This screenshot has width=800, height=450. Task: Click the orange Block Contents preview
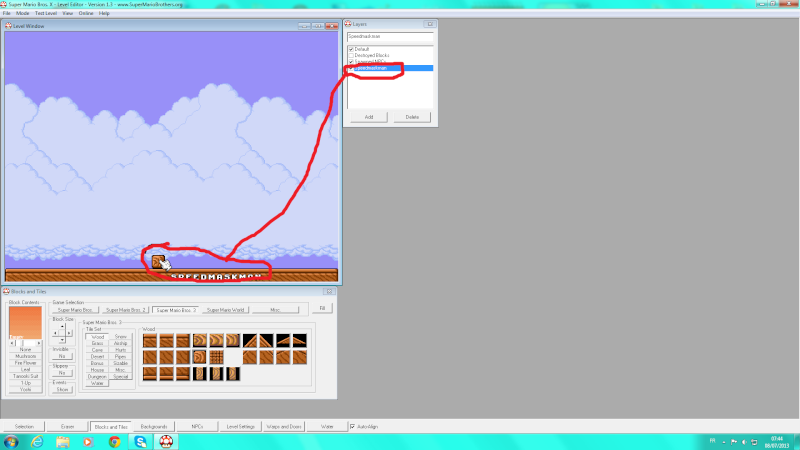[x=26, y=323]
